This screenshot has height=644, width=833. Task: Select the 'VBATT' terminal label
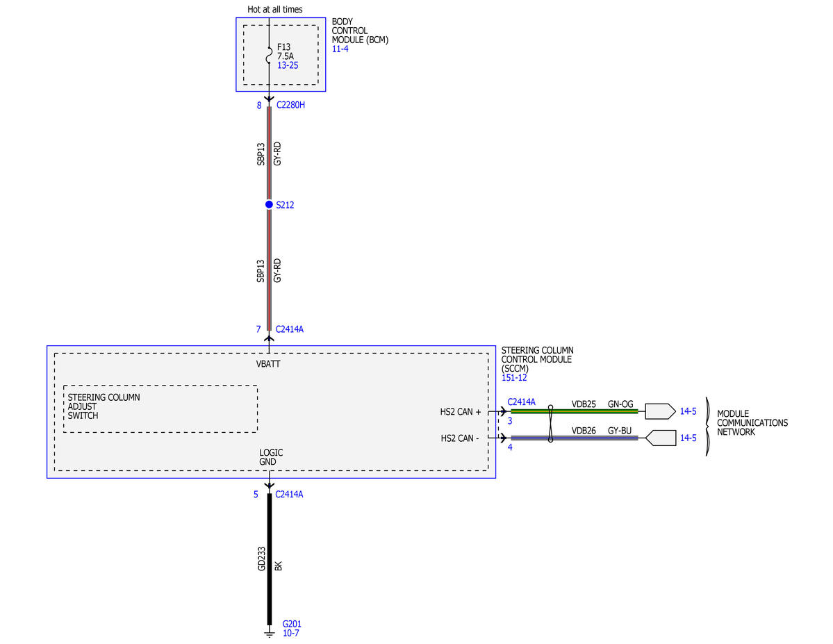coord(268,364)
